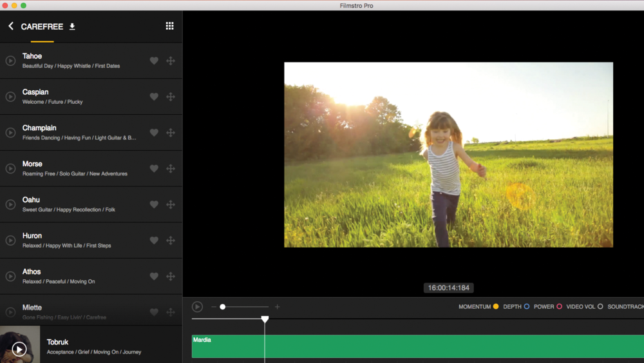Viewport: 644px width, 363px height.
Task: Click the move icon for Oahu
Action: coord(171,204)
